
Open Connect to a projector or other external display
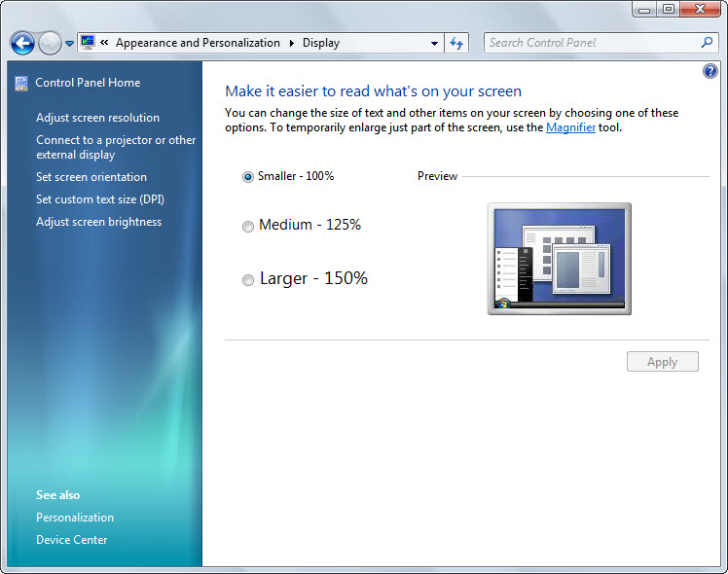pyautogui.click(x=116, y=147)
